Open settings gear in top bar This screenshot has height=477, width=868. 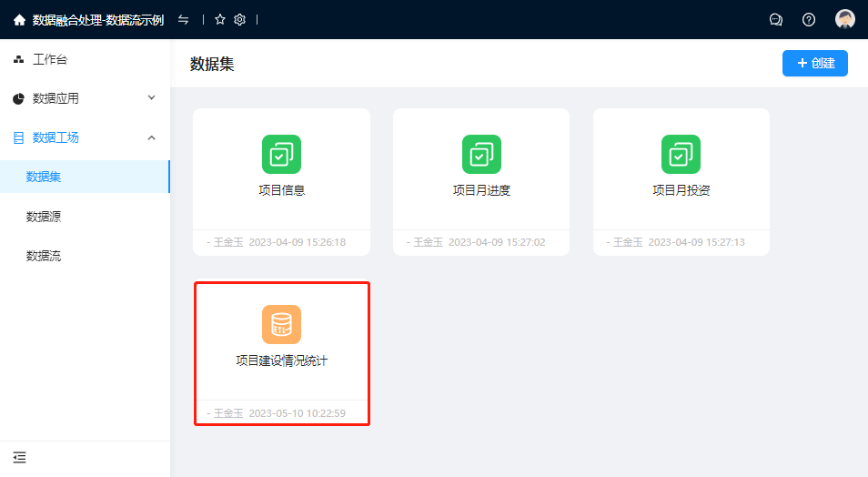(x=239, y=20)
